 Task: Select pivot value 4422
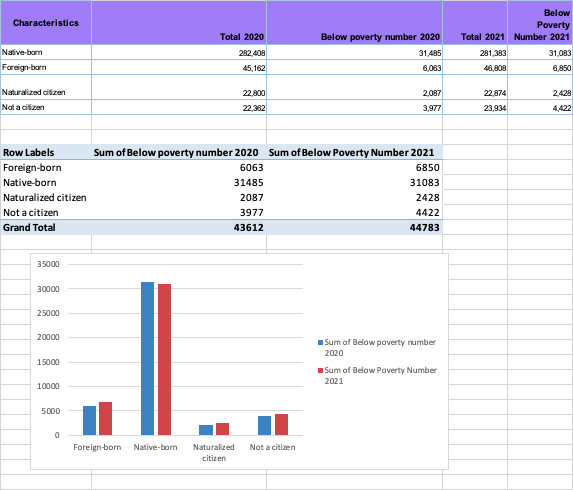tap(354, 212)
